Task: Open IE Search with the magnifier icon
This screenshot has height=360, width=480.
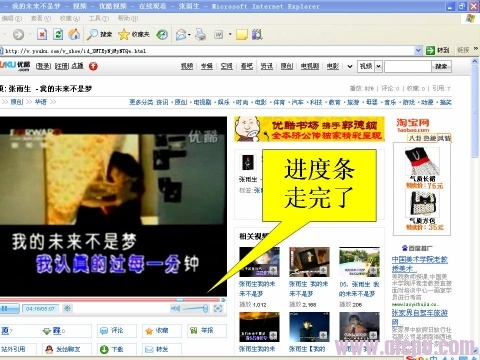Action: pos(92,34)
